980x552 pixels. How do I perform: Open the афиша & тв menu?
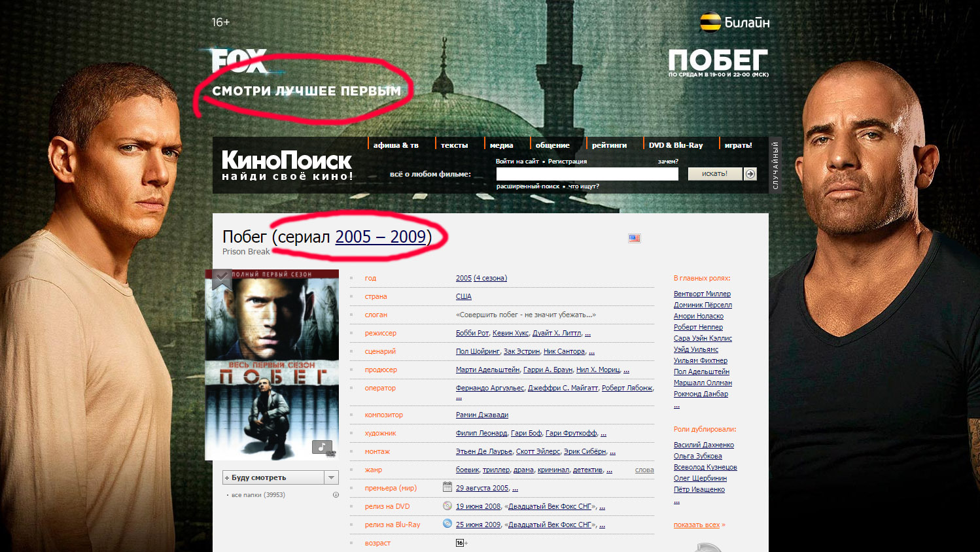point(396,145)
